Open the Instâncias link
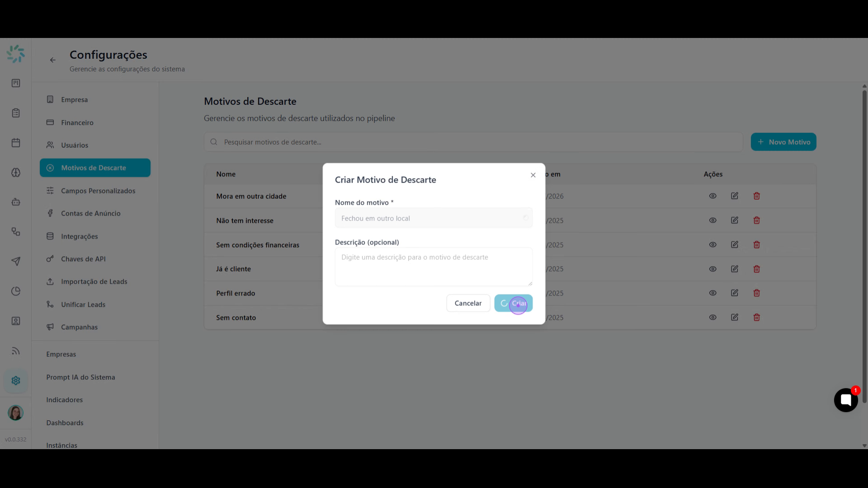Image resolution: width=868 pixels, height=488 pixels. [x=61, y=445]
